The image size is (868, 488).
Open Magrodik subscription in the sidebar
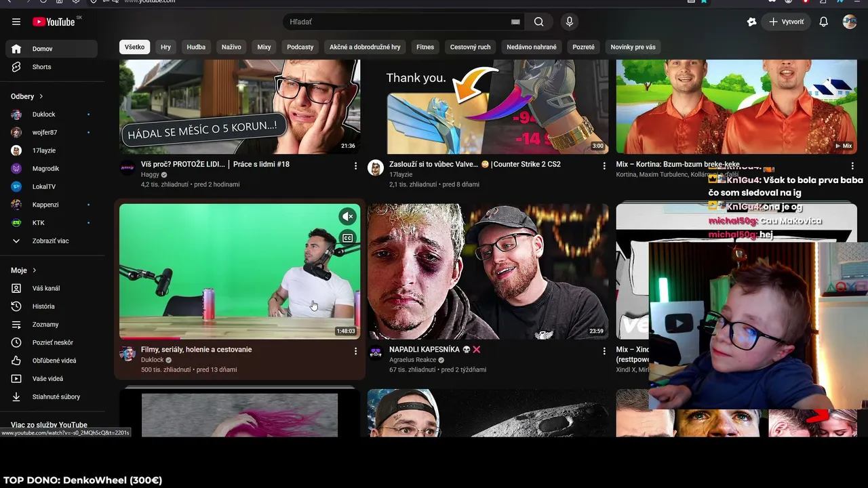(52, 169)
